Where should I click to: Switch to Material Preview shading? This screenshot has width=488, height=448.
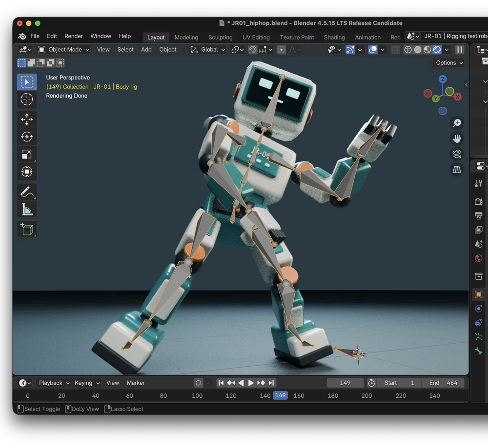[x=427, y=50]
